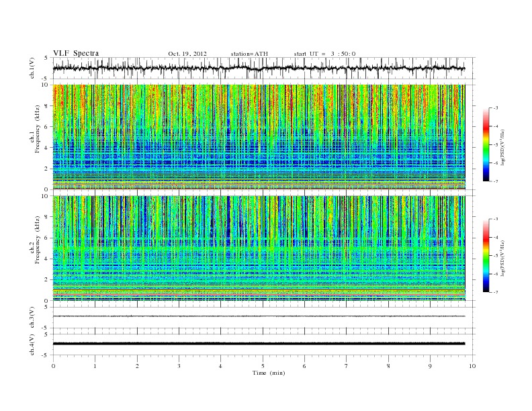The image size is (532, 411).
Task: Click the "-5" label on the ch.1 colorbar
Action: [496, 145]
